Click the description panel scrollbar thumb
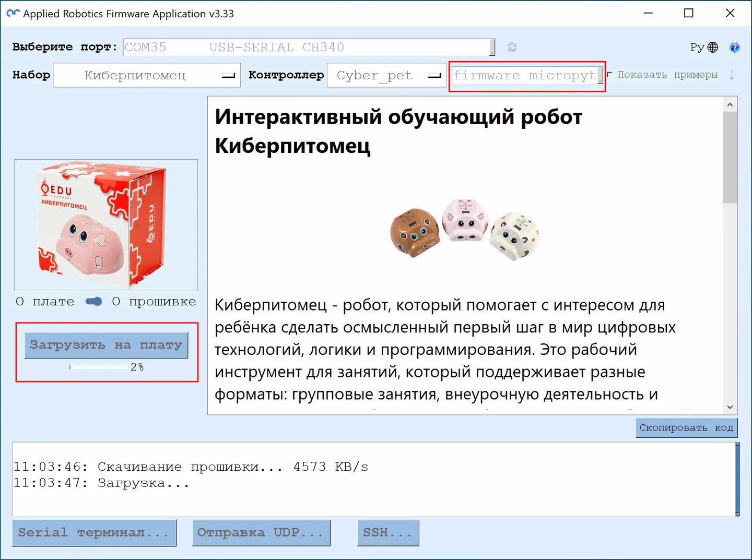Image resolution: width=752 pixels, height=560 pixels. click(x=730, y=158)
